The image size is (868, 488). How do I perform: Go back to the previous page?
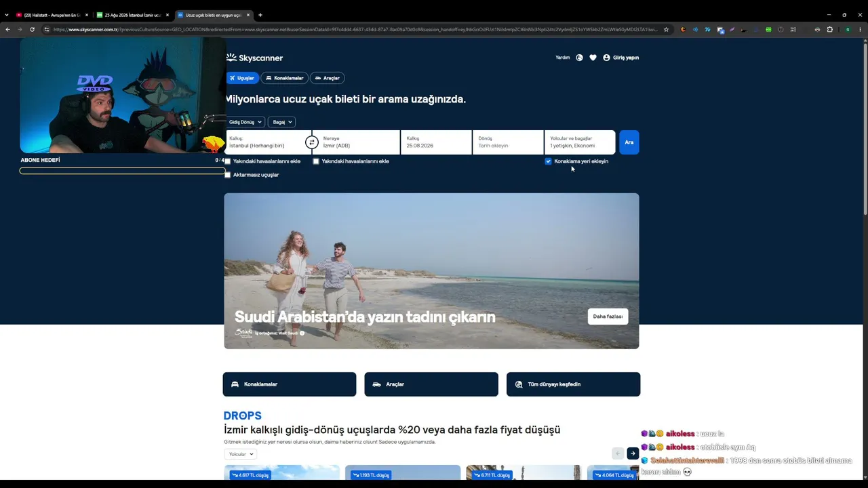[x=7, y=29]
